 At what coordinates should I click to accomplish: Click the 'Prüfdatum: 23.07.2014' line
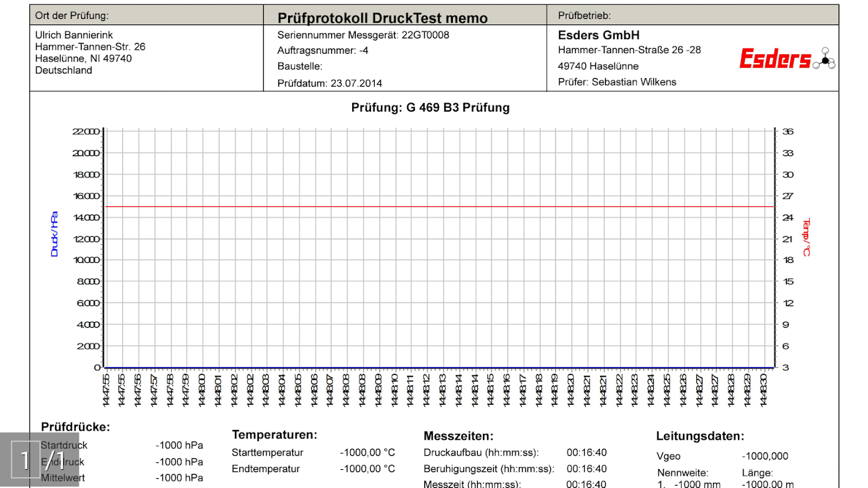click(x=330, y=83)
